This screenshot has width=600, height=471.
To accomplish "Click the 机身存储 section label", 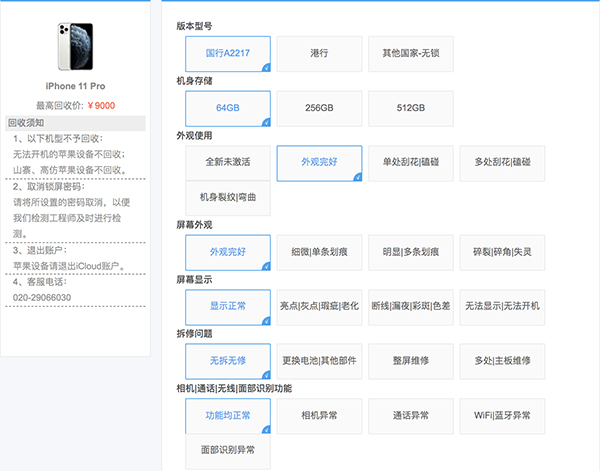I will (194, 81).
